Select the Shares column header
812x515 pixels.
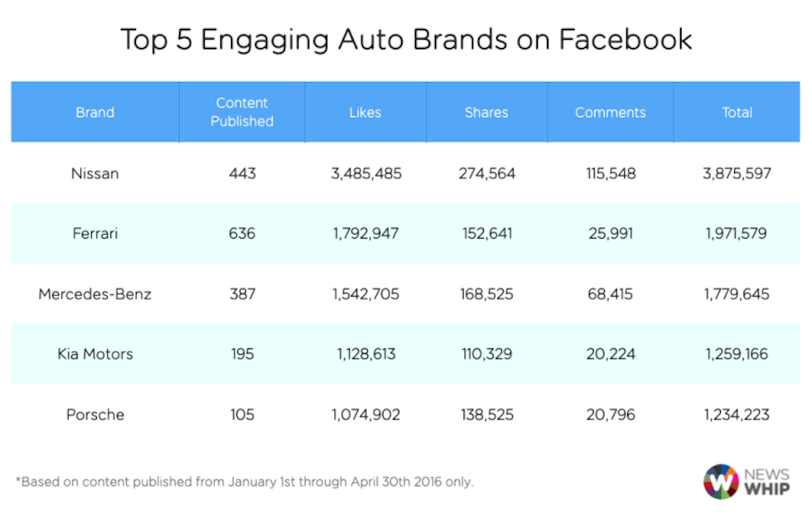click(x=486, y=112)
